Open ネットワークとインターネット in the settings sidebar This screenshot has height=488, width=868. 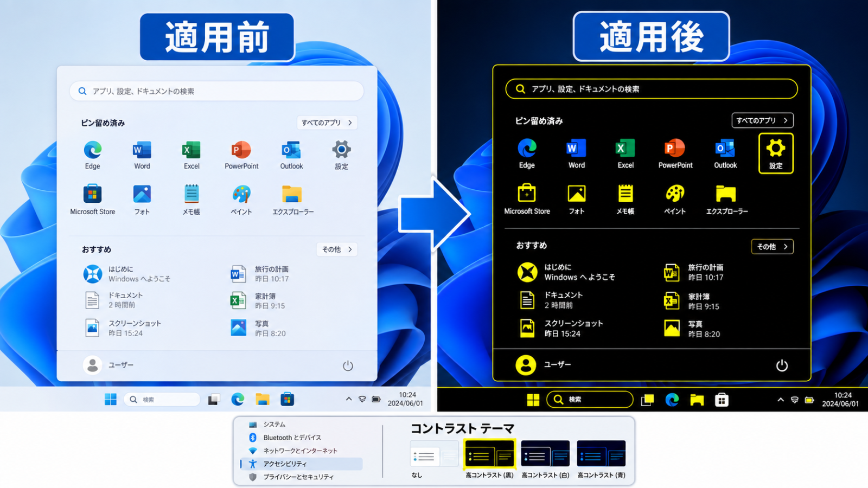pyautogui.click(x=301, y=451)
